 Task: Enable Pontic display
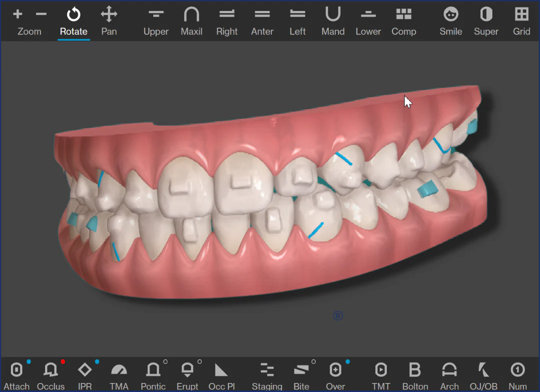click(x=153, y=376)
